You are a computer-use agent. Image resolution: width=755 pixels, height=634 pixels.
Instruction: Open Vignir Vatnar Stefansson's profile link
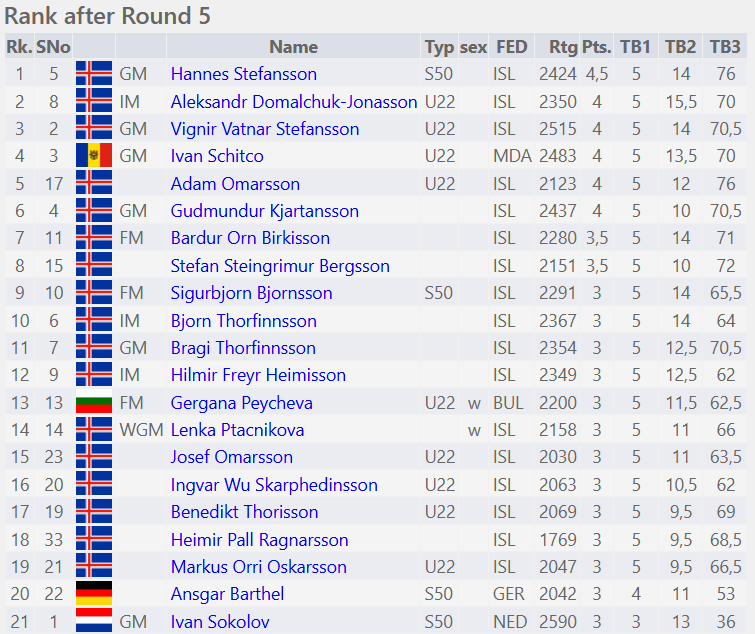click(x=264, y=129)
